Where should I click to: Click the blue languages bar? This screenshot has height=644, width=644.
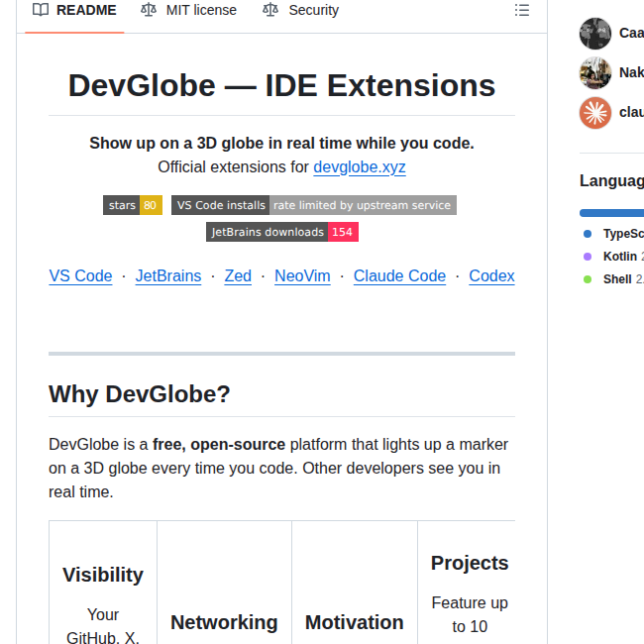(x=611, y=213)
